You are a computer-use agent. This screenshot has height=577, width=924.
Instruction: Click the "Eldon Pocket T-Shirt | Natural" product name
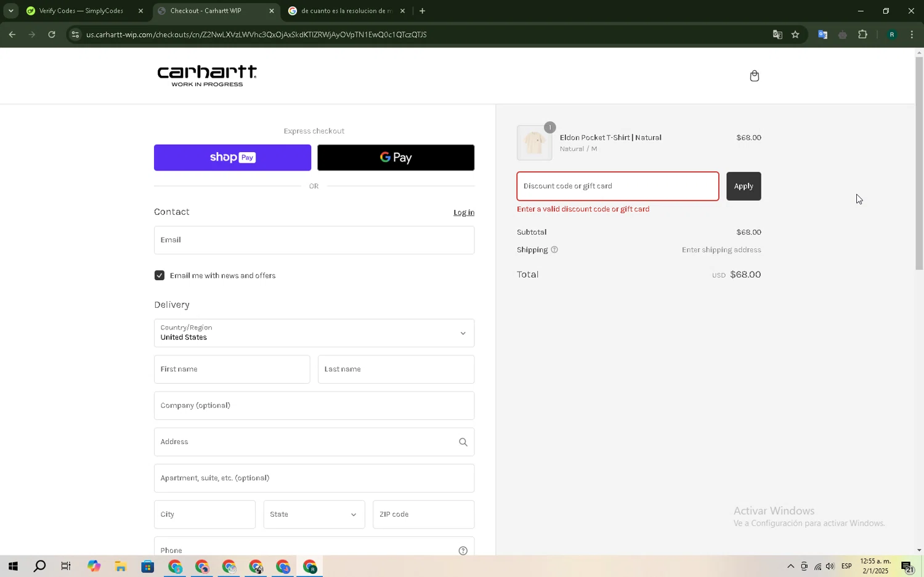(x=610, y=137)
